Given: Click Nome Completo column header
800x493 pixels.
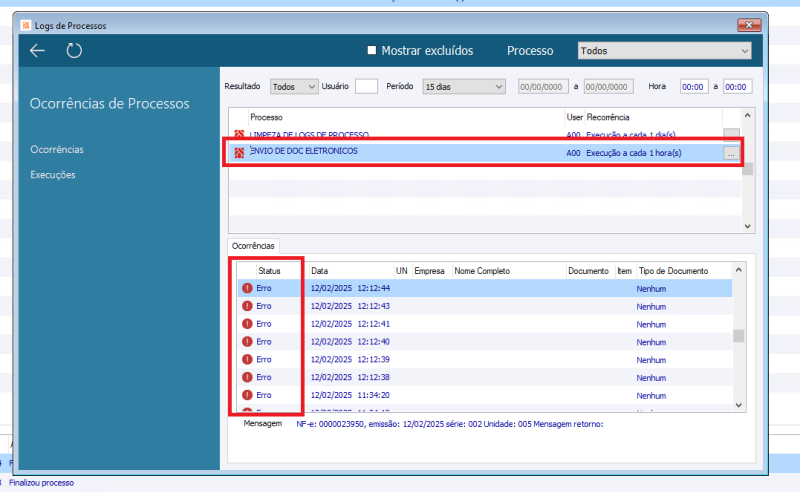Looking at the screenshot, I should [482, 271].
